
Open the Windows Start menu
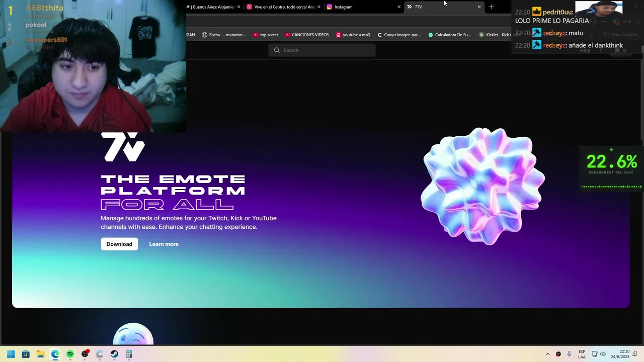pyautogui.click(x=11, y=354)
